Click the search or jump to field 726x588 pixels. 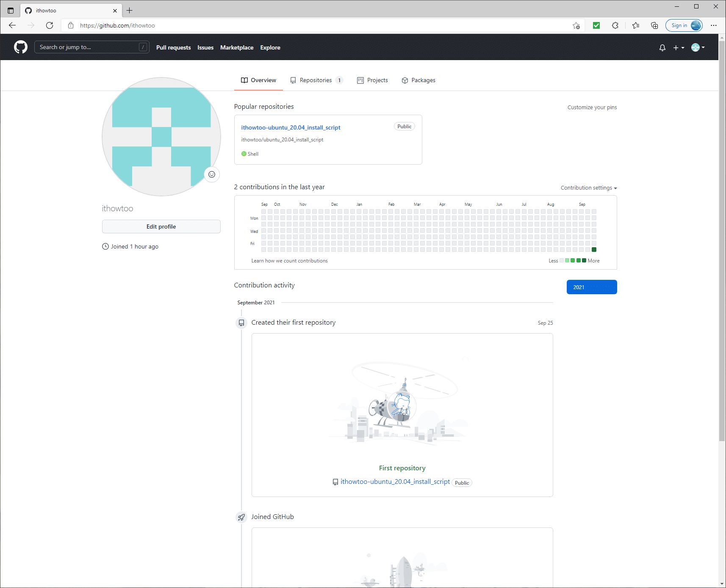91,47
